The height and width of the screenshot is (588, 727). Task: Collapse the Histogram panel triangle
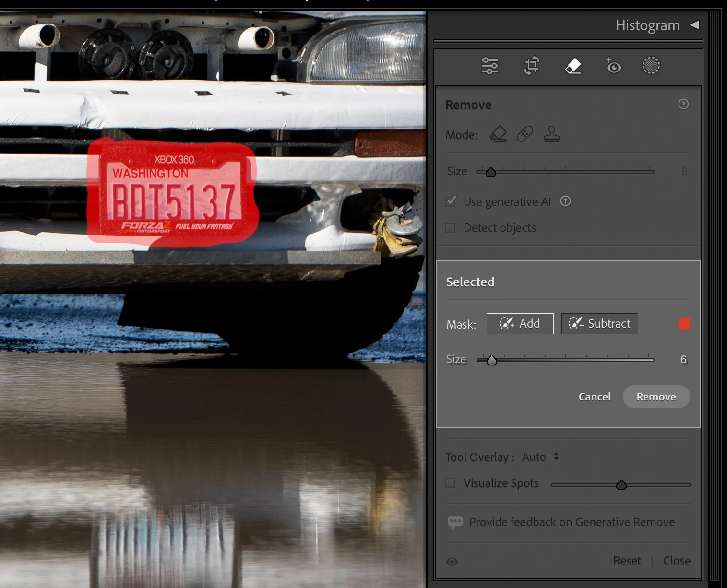pos(694,25)
